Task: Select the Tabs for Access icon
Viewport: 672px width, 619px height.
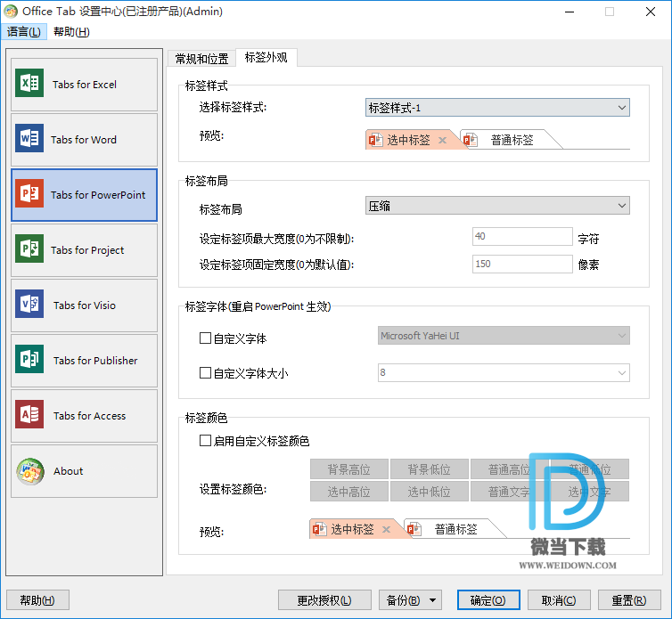Action: tap(29, 415)
